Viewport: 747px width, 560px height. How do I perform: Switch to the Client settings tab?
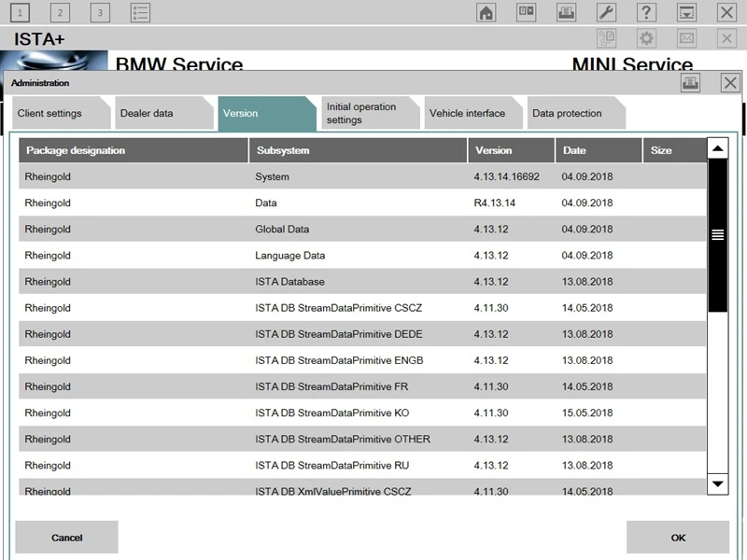click(x=61, y=113)
